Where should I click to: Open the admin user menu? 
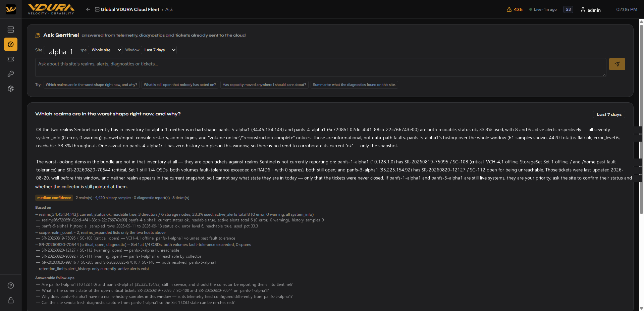[591, 10]
